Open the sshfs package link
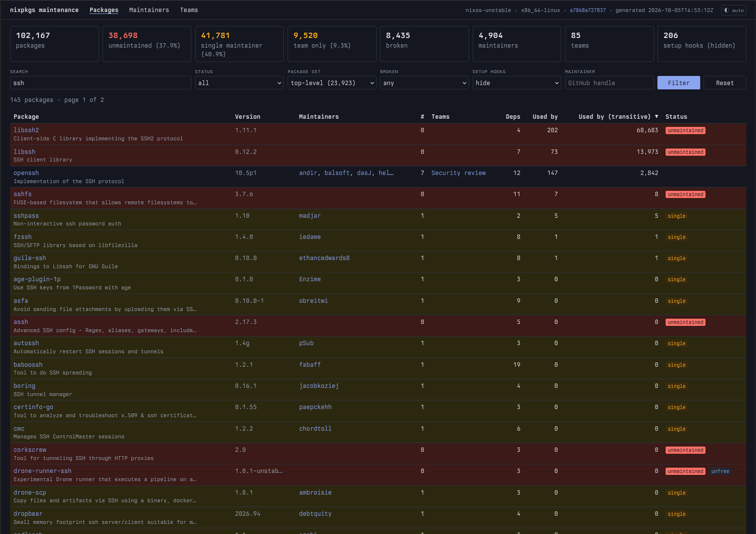 (23, 194)
